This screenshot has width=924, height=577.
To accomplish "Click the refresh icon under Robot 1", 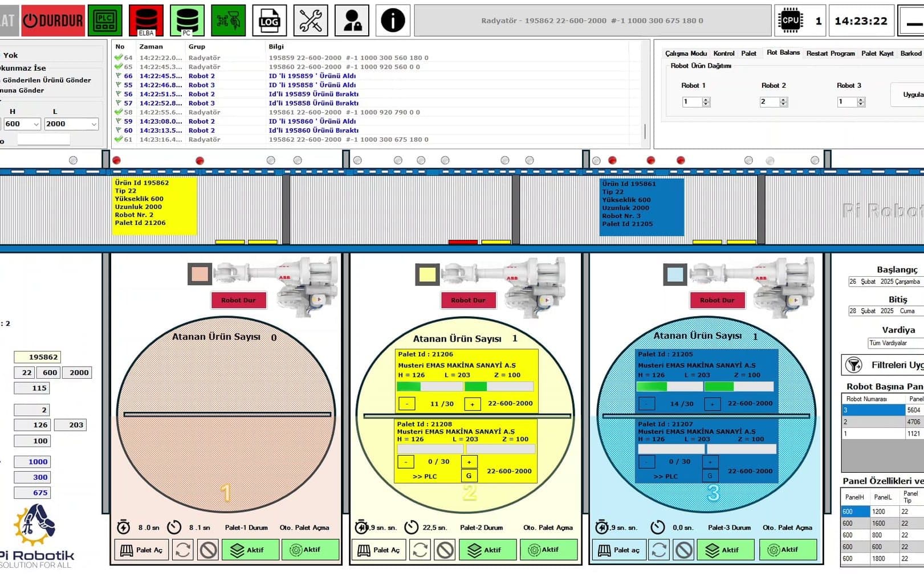I will [x=183, y=550].
